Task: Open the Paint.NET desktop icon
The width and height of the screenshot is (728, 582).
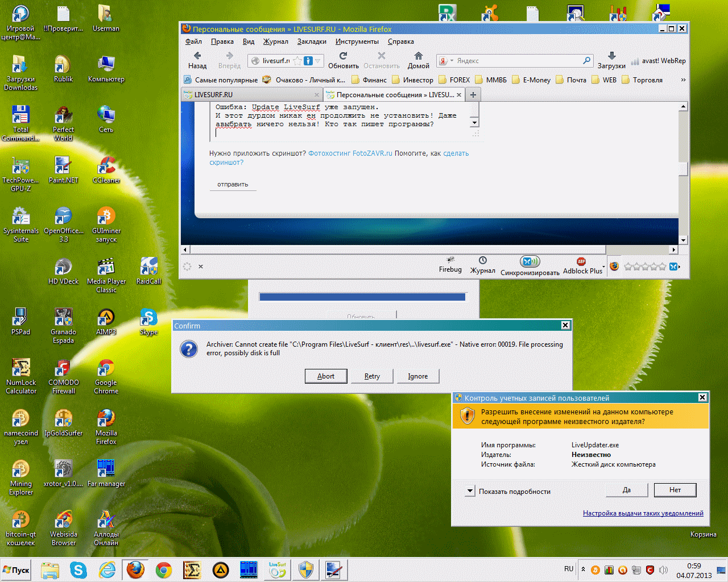Action: pos(63,171)
